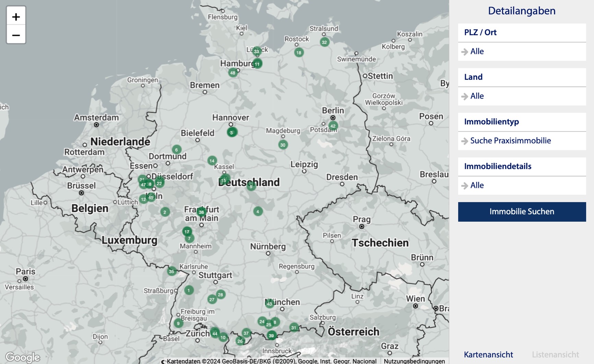Viewport: 594px width, 364px height.
Task: Open the Suche Praxisimmobilie type selector
Action: [x=511, y=141]
